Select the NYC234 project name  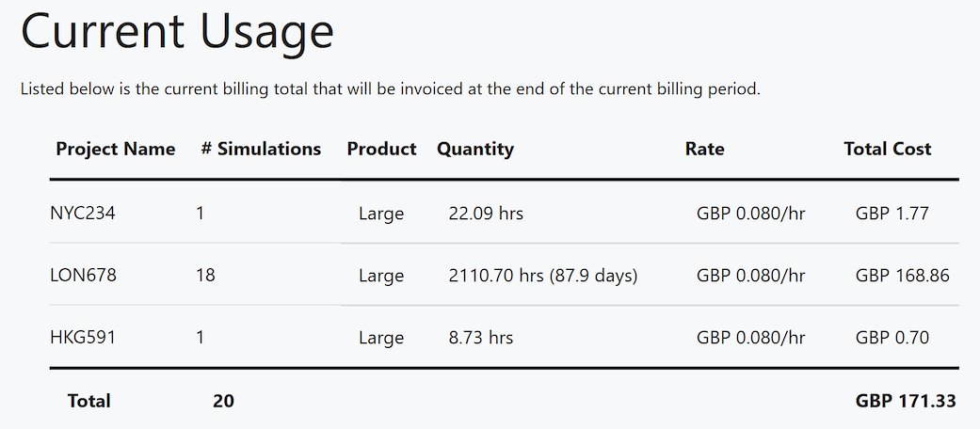[83, 214]
